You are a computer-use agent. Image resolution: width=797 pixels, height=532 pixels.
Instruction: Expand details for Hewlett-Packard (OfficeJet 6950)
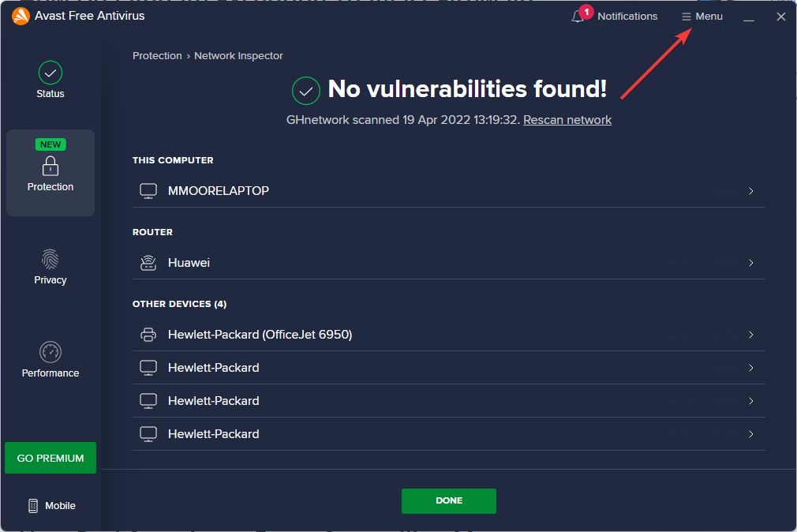pyautogui.click(x=750, y=335)
